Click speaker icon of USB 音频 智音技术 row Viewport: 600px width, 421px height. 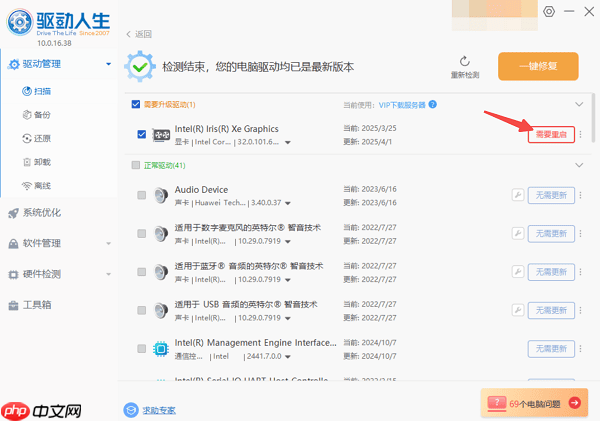tap(161, 310)
